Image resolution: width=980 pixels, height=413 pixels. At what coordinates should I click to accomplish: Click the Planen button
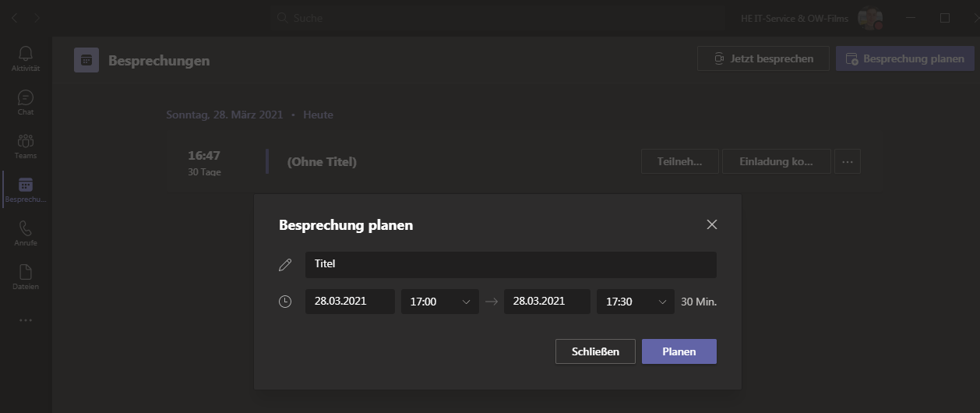[679, 351]
